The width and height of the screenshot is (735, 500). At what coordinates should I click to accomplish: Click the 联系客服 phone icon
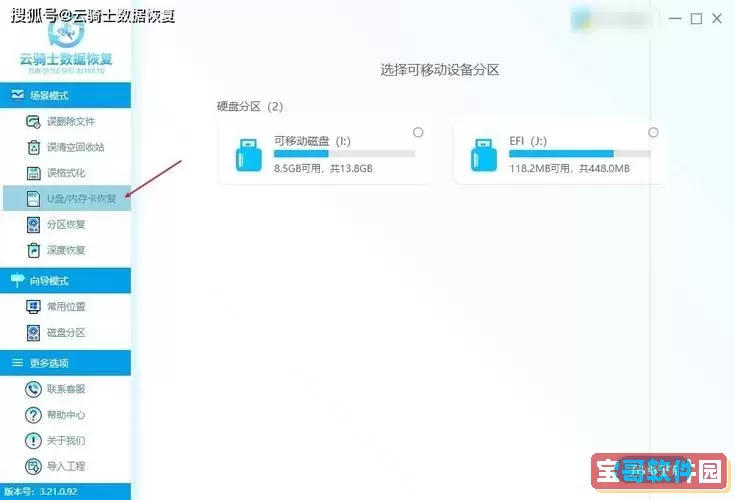[33, 389]
